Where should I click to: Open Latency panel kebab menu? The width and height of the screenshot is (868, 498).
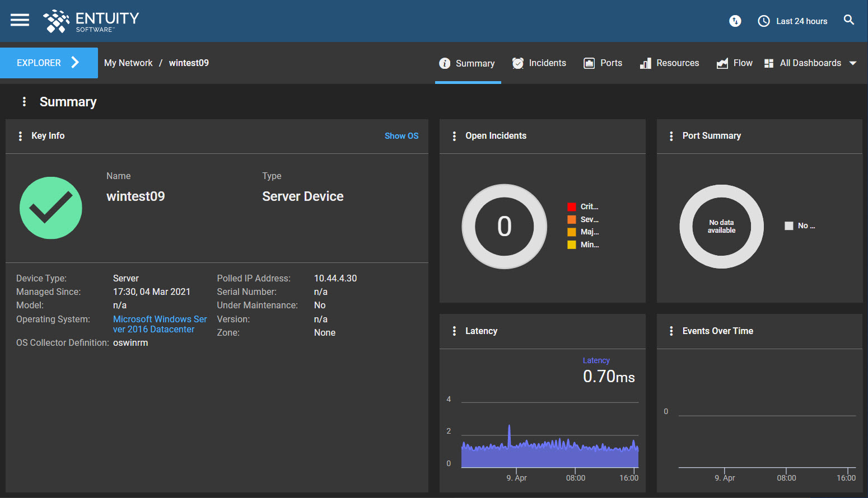point(454,331)
